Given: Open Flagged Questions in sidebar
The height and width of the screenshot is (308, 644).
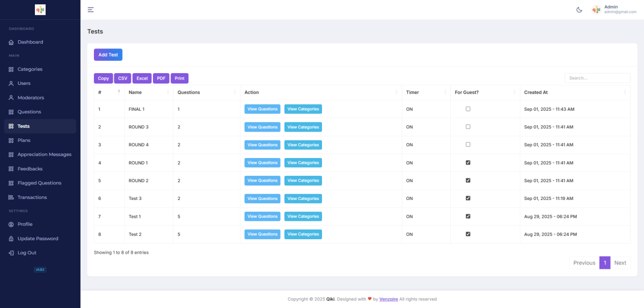Looking at the screenshot, I should tap(39, 183).
